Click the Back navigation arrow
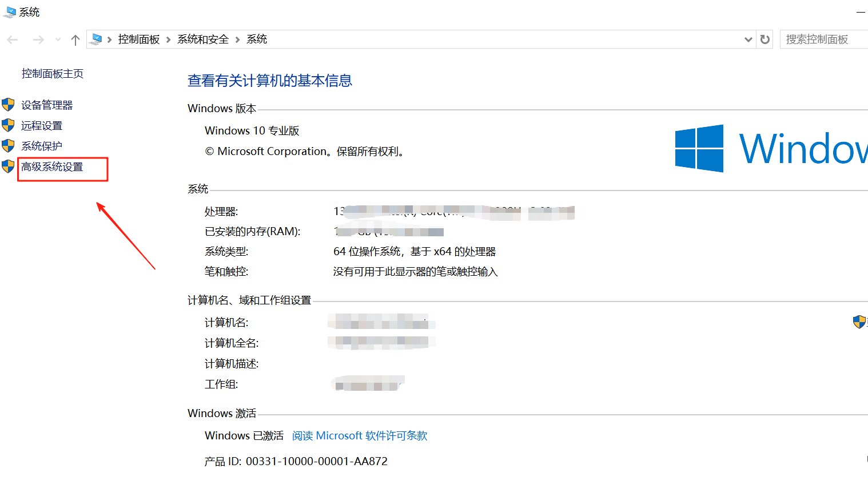Viewport: 868px width, 484px height. point(13,39)
